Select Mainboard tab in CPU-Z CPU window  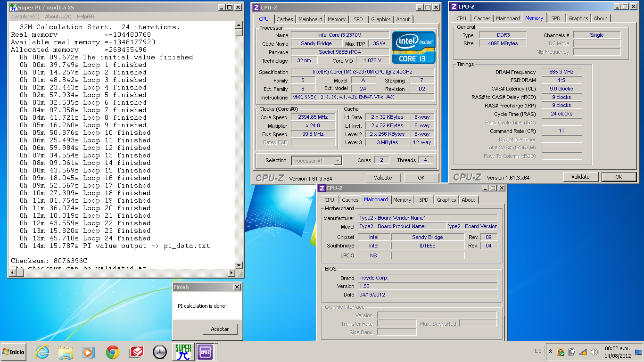pos(310,19)
